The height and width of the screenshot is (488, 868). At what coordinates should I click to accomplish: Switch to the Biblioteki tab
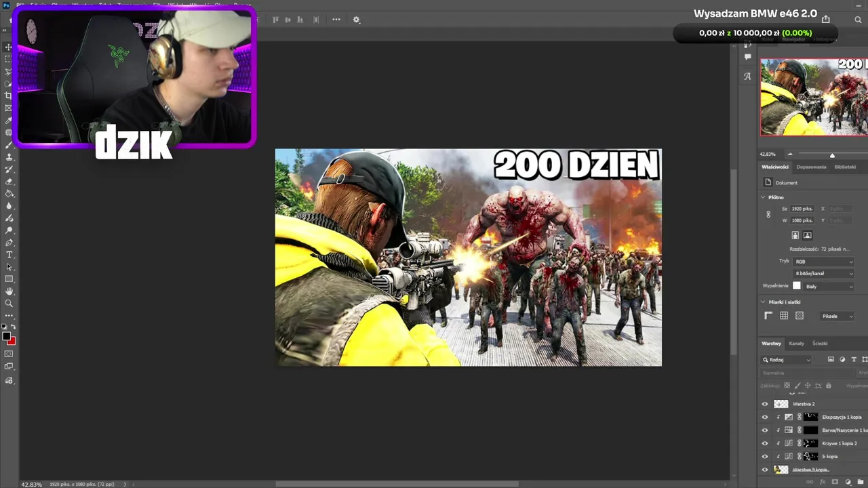tap(845, 167)
